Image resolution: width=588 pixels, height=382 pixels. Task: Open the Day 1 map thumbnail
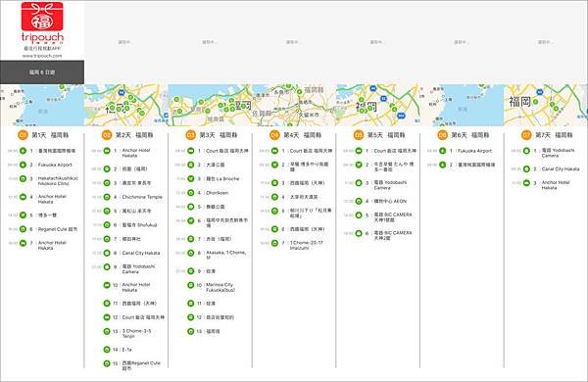pos(42,105)
